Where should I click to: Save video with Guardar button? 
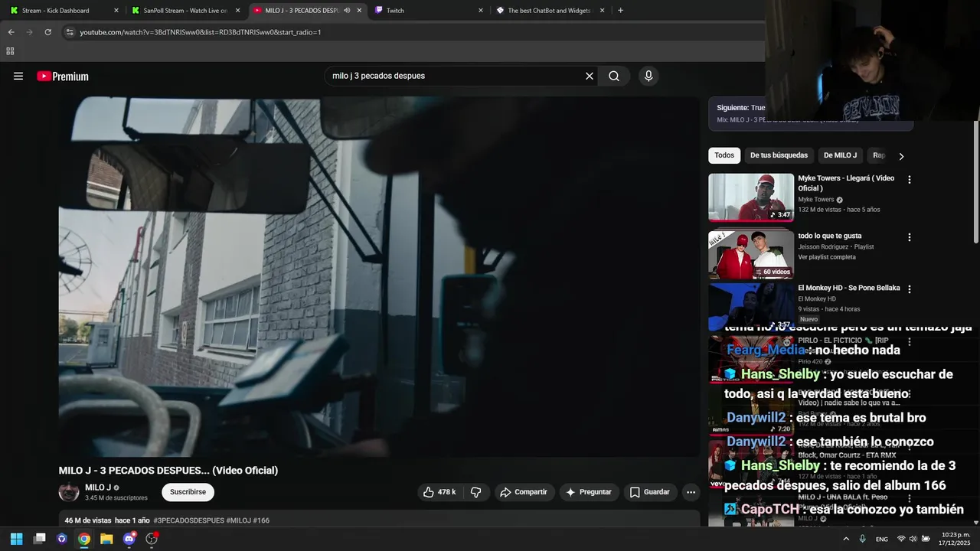(649, 492)
